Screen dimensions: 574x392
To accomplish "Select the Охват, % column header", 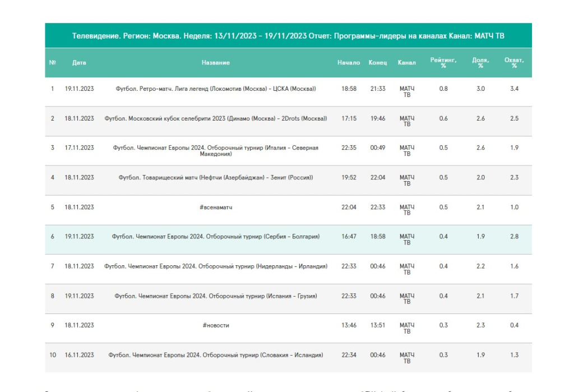I will [514, 63].
